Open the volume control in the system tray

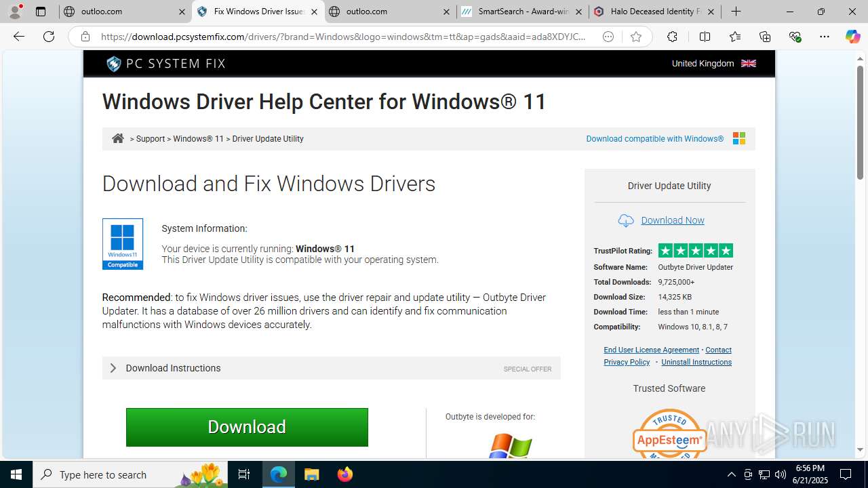781,474
